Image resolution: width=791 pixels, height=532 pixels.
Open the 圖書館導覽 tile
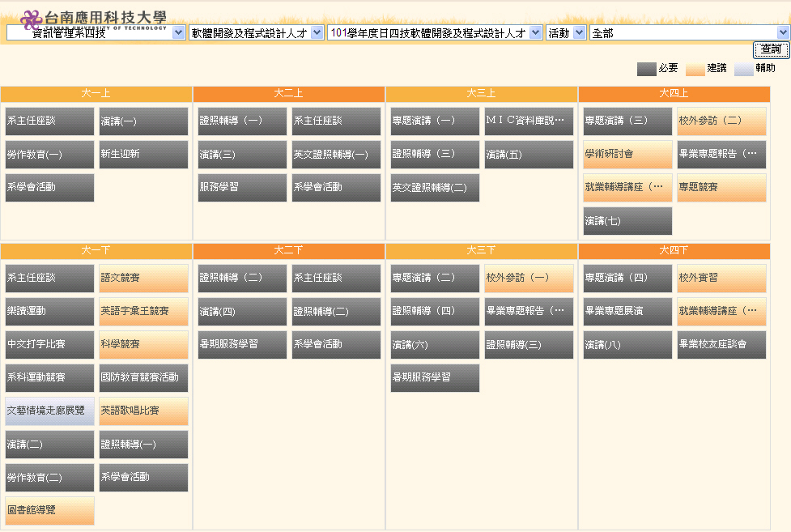49,511
